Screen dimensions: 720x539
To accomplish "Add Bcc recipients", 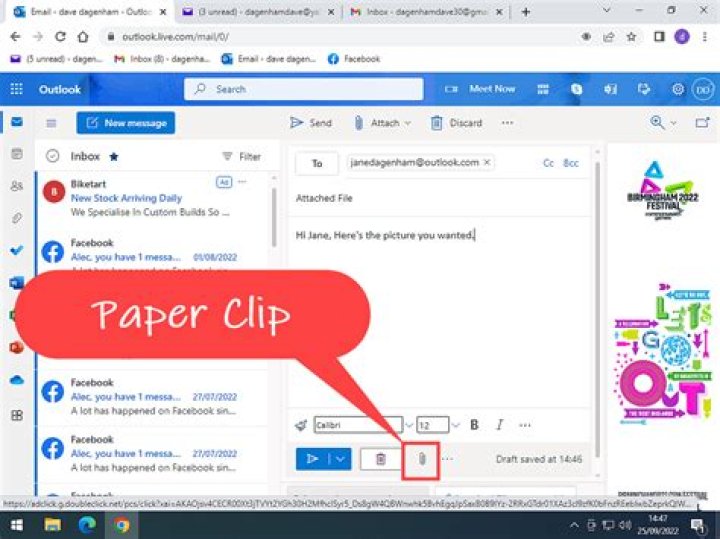I will click(571, 163).
